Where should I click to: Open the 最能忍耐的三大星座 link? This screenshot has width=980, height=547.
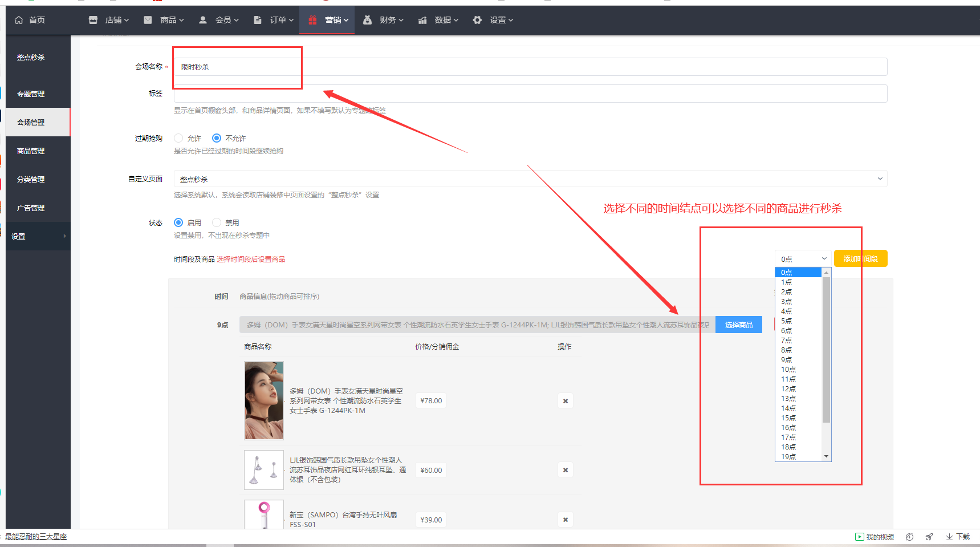36,537
